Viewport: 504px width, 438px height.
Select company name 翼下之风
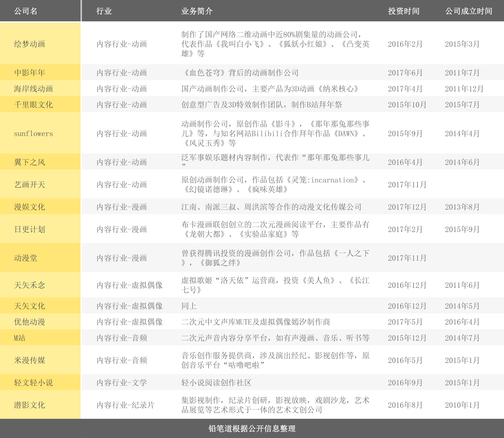click(30, 162)
